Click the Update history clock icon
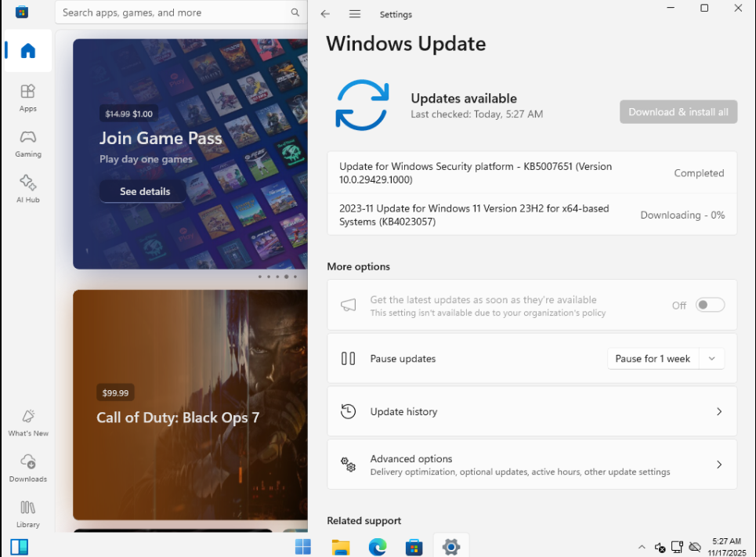 348,411
